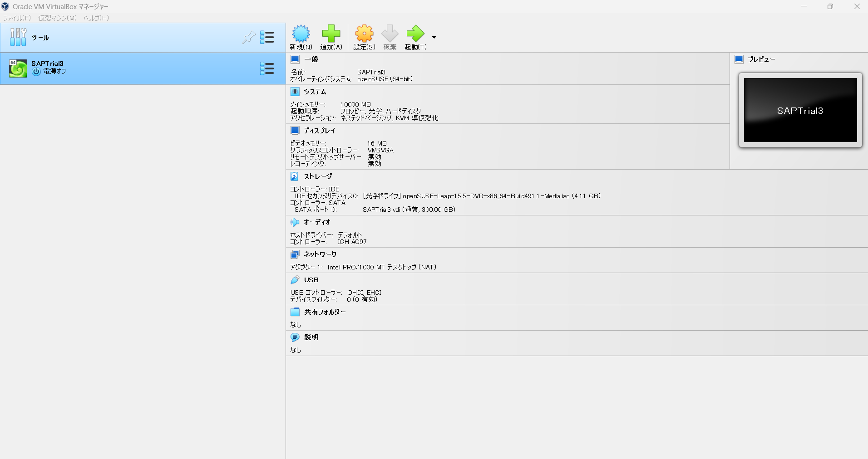Click the Intel PRO/1000 MT adapter text

(x=382, y=267)
